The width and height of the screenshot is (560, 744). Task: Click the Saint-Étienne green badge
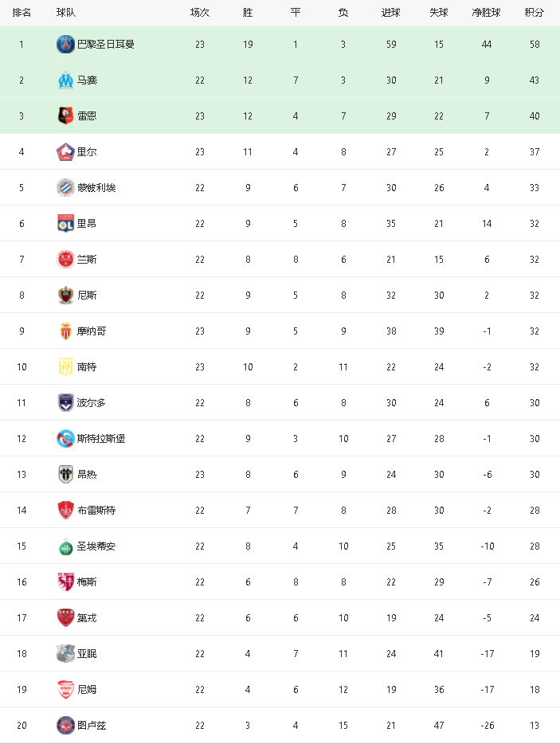[65, 546]
